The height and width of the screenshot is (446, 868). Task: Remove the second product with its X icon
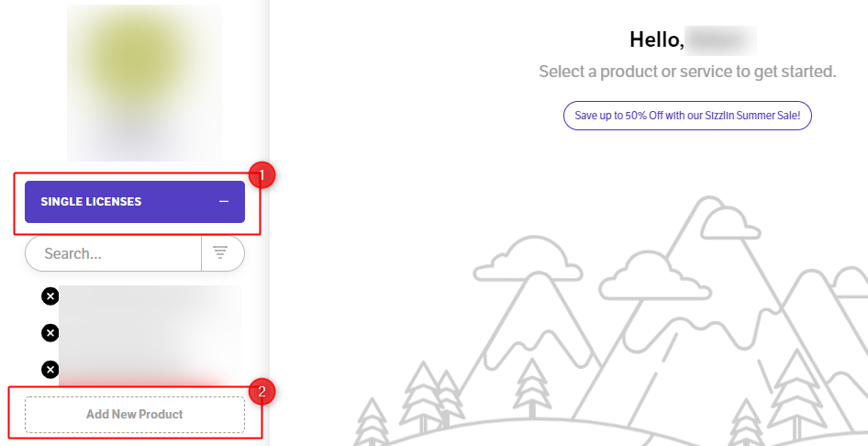(x=50, y=332)
